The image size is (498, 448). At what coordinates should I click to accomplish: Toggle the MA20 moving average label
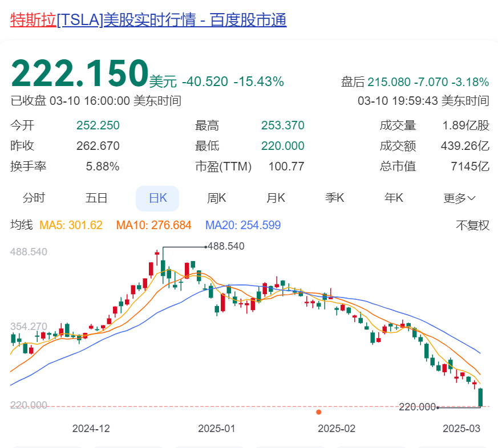(x=243, y=225)
